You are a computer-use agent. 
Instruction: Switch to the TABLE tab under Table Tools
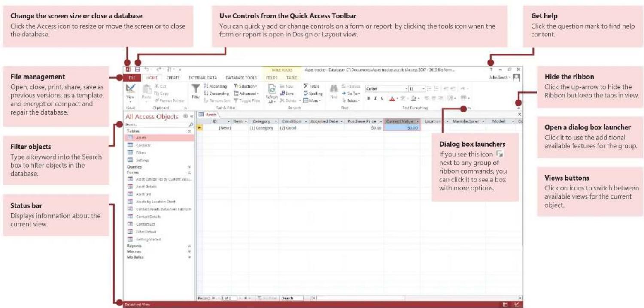click(x=292, y=78)
